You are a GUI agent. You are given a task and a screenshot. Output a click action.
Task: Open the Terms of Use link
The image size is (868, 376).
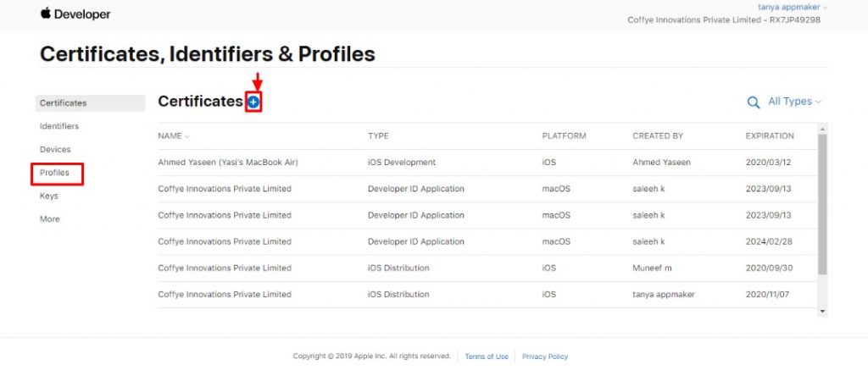[487, 357]
